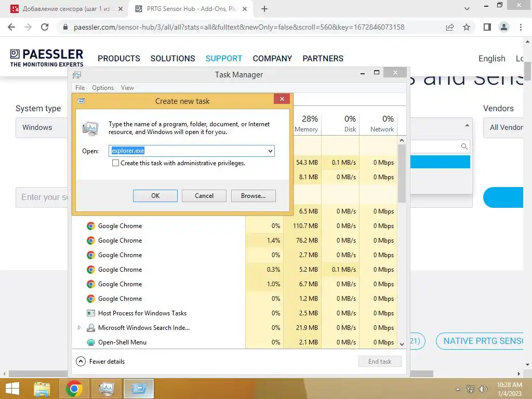Image resolution: width=532 pixels, height=399 pixels.
Task: Open Task Manager Options menu
Action: coord(103,87)
